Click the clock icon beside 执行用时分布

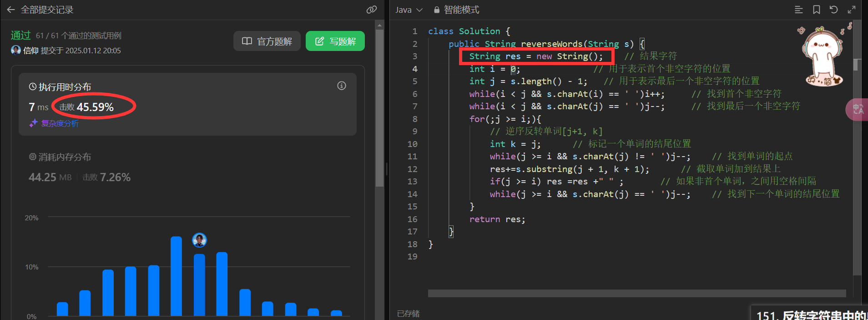(x=33, y=86)
